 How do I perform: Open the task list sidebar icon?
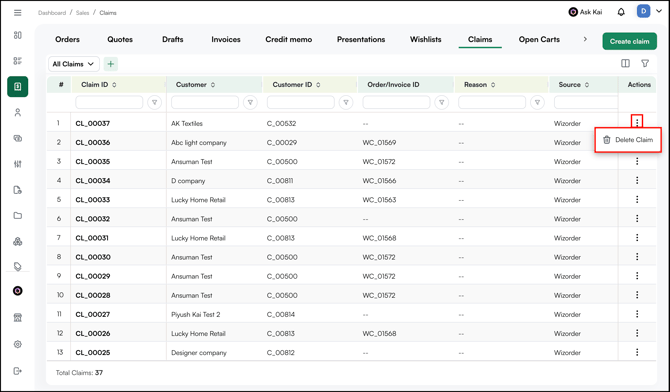coord(18,61)
